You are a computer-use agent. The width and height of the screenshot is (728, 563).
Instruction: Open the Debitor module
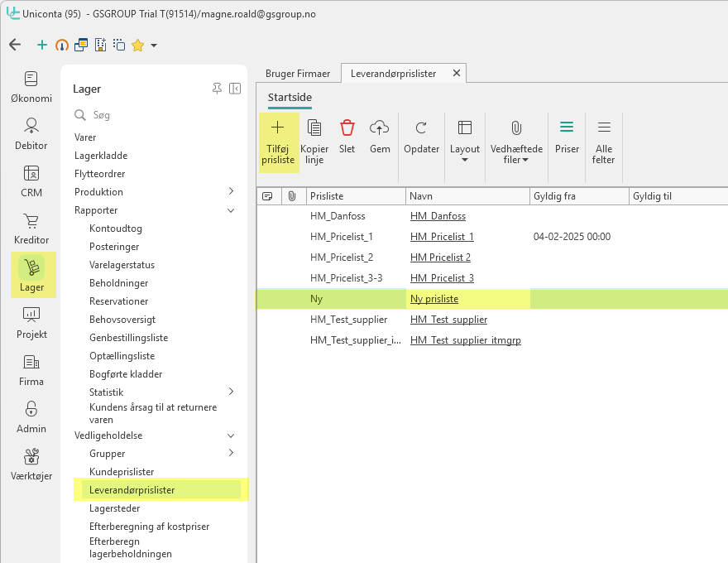31,134
